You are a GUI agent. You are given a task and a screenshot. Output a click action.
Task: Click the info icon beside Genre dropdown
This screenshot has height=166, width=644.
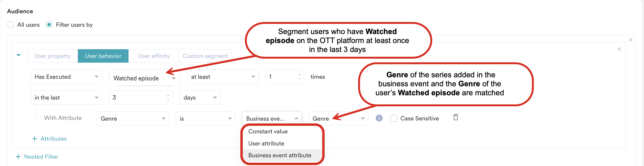(x=379, y=118)
